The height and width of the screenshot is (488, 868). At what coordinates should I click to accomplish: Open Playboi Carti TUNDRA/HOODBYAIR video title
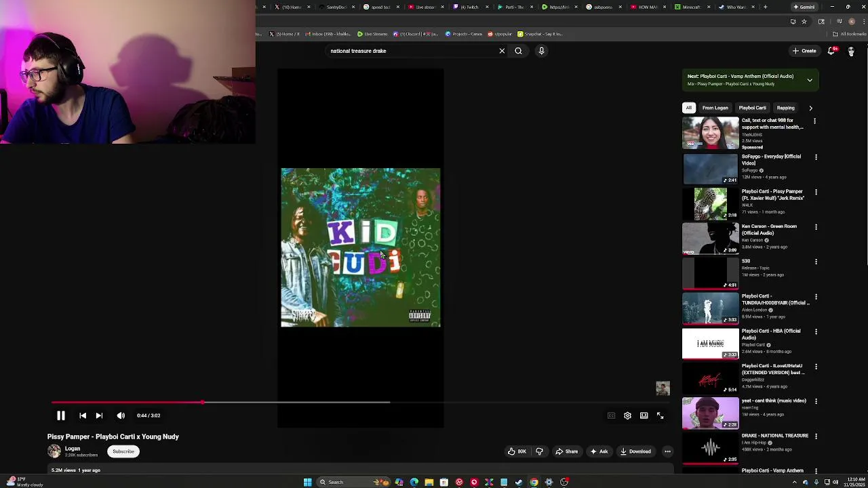coord(775,300)
